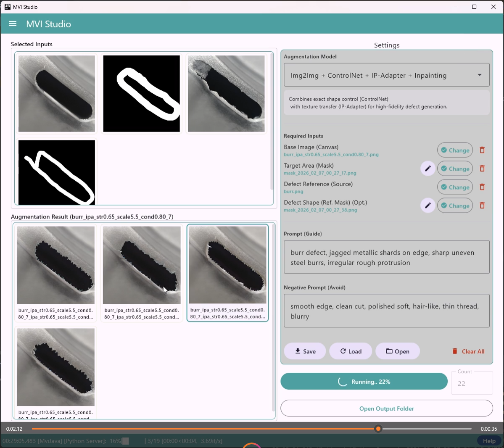504x448 pixels.
Task: Edit the Target Area mask with pencil
Action: [x=428, y=169]
